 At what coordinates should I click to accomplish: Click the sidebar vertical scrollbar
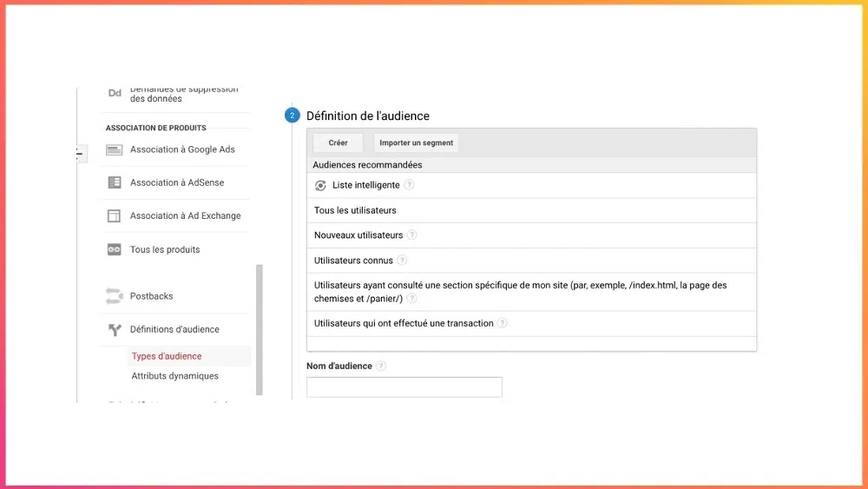click(x=260, y=330)
